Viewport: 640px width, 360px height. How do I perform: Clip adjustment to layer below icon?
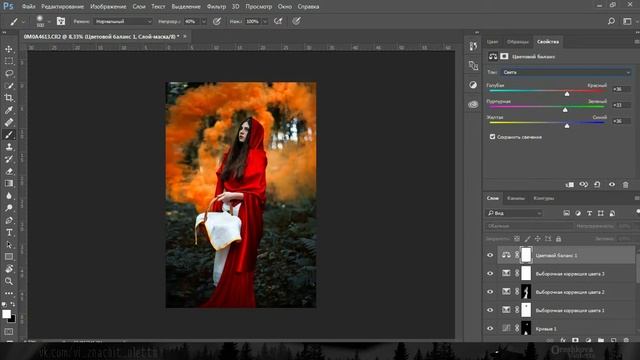click(569, 184)
